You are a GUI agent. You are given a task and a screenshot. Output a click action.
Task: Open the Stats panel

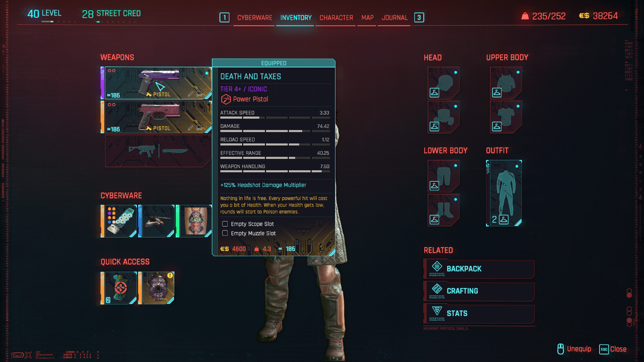tap(479, 314)
